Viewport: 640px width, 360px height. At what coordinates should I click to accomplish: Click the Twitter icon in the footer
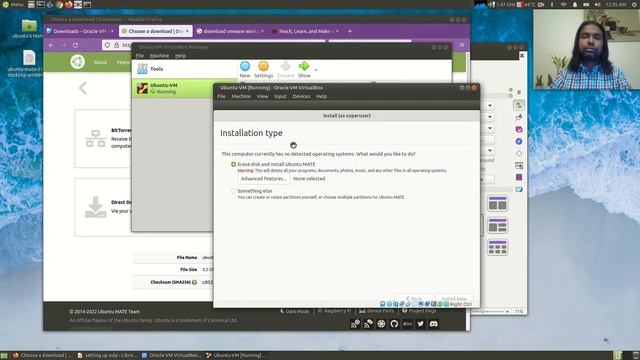(x=420, y=324)
